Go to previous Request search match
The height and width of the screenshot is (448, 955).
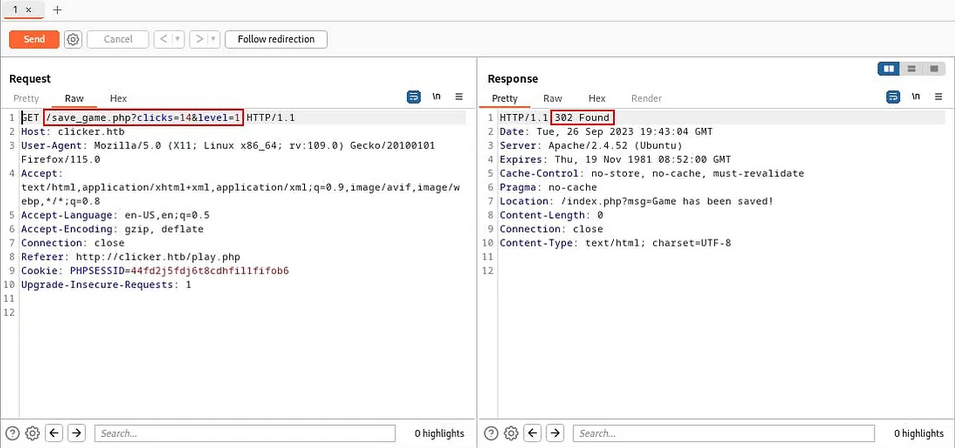(x=54, y=433)
